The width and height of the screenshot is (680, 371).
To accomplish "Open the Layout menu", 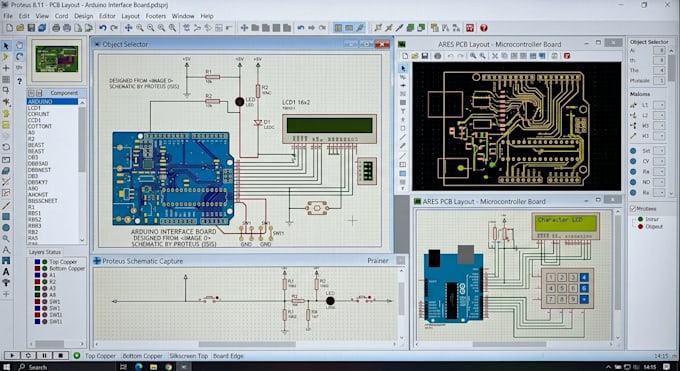I will click(x=130, y=16).
